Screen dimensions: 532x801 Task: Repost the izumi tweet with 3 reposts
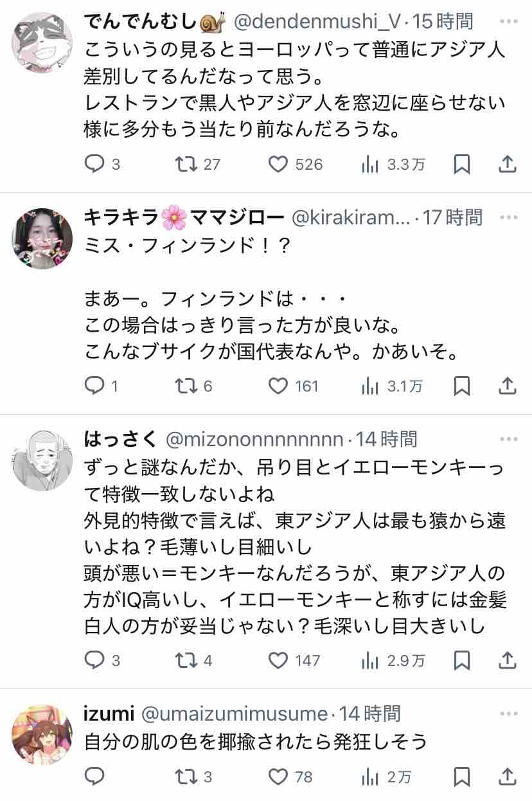186,777
